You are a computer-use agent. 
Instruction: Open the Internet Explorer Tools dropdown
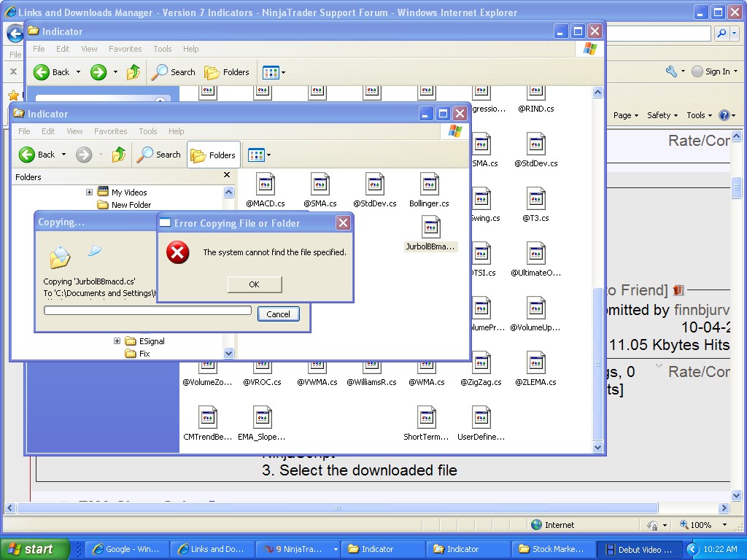point(699,115)
